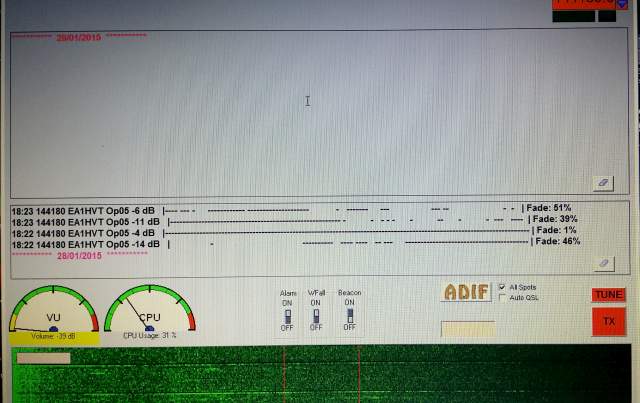Enable the Auto QSL checkbox
This screenshot has width=640, height=403.
pyautogui.click(x=502, y=298)
